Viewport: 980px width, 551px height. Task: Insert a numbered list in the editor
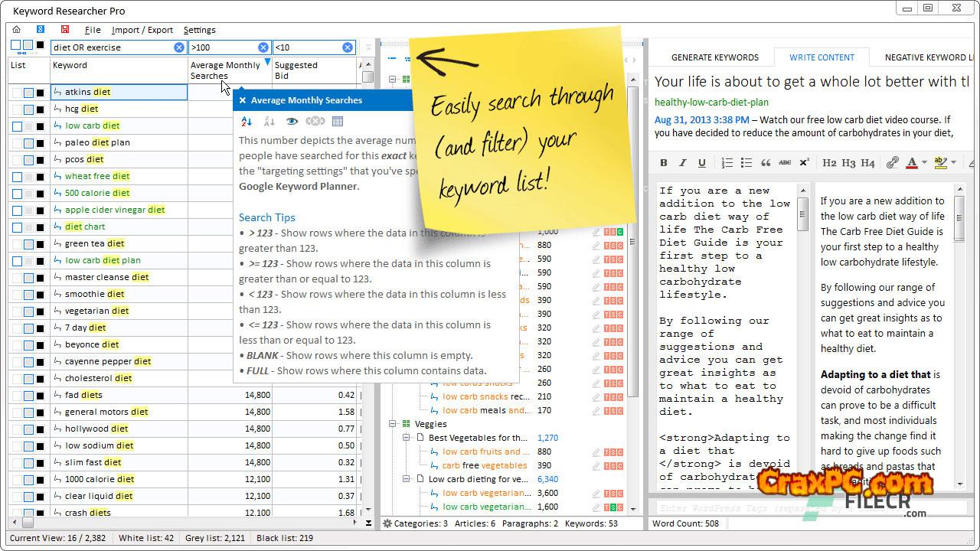click(x=727, y=163)
